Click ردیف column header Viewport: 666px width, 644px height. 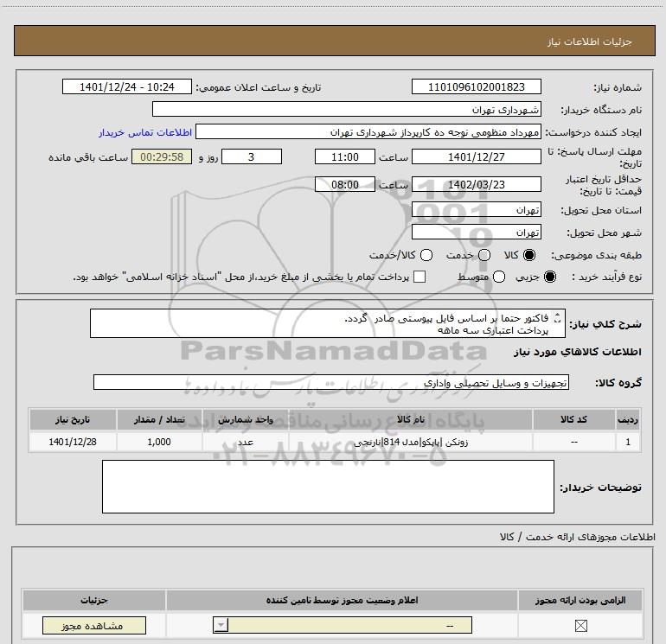(628, 419)
